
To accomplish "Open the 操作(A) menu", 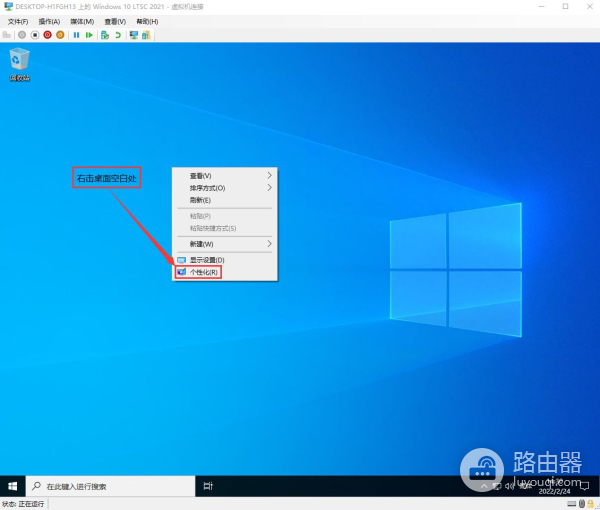I will [49, 21].
